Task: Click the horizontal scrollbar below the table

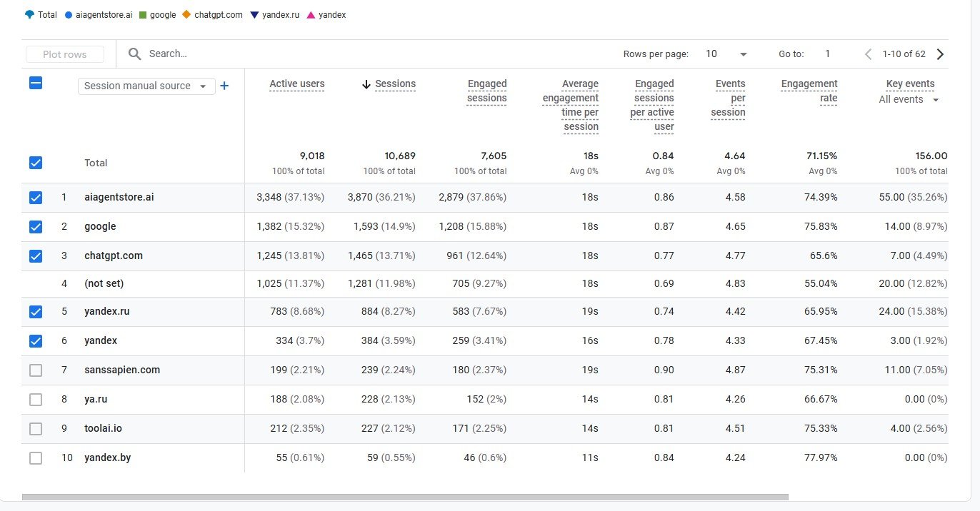Action: click(x=405, y=497)
